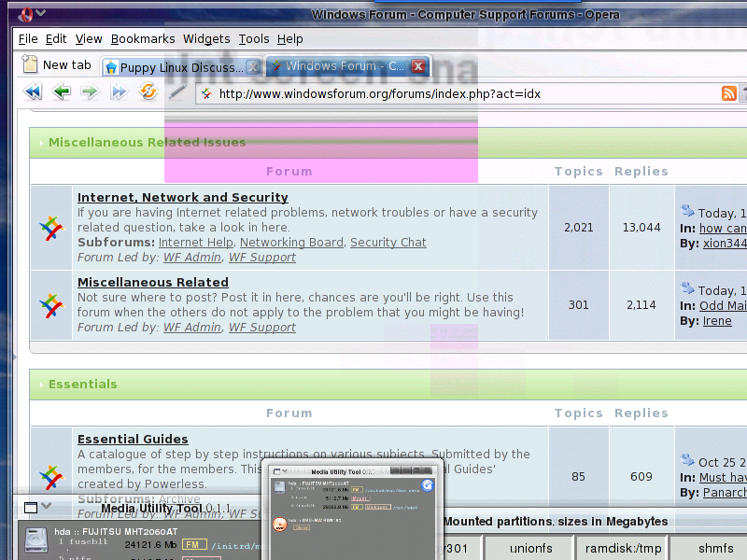747x560 pixels.
Task: Go back with the green left arrow
Action: (x=62, y=91)
